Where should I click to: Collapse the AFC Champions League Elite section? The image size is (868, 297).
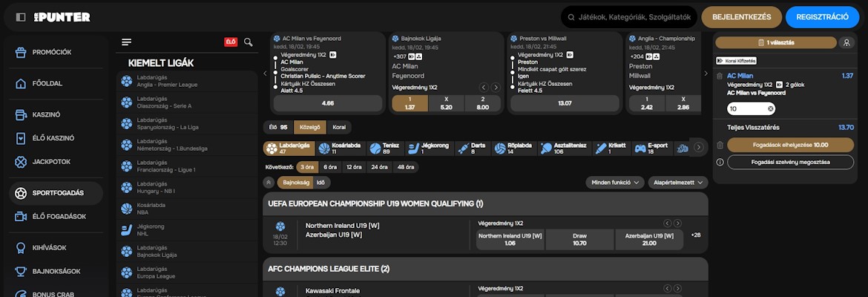(x=485, y=269)
